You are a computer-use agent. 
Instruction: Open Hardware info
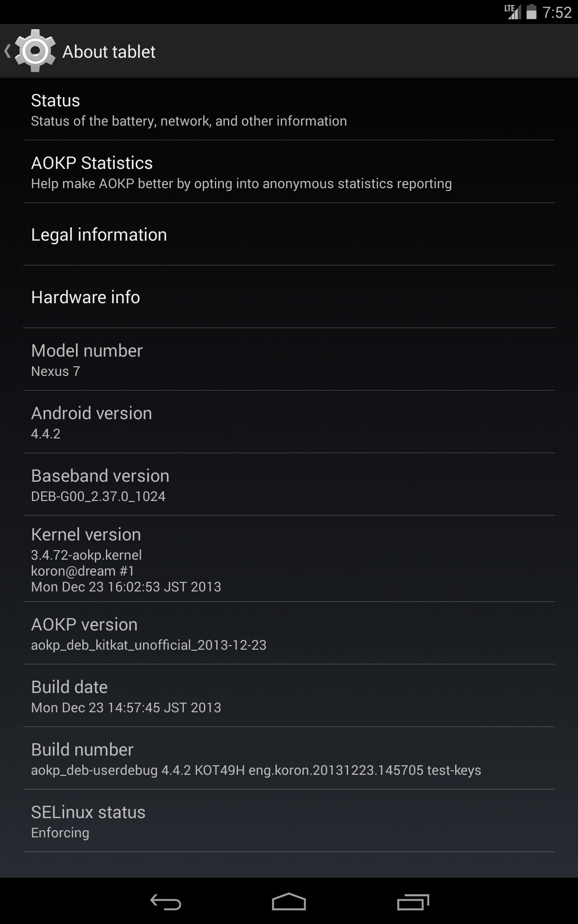[289, 297]
